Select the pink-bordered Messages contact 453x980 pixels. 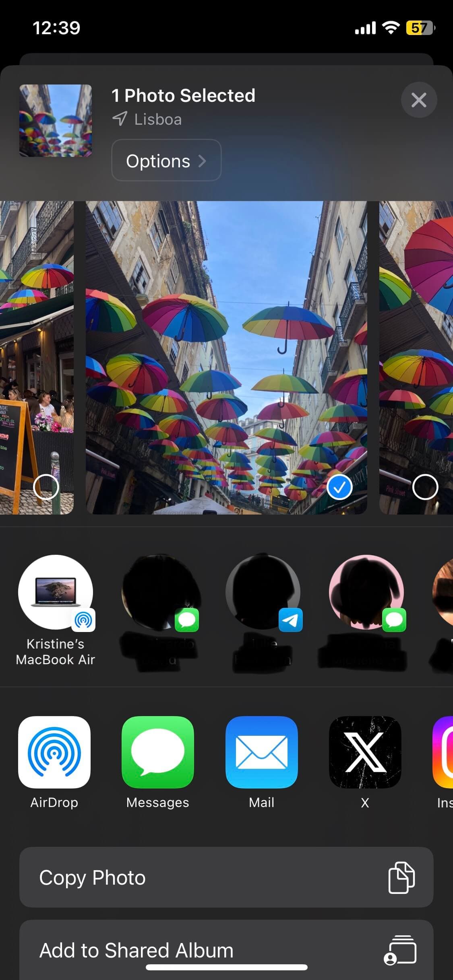tap(366, 592)
